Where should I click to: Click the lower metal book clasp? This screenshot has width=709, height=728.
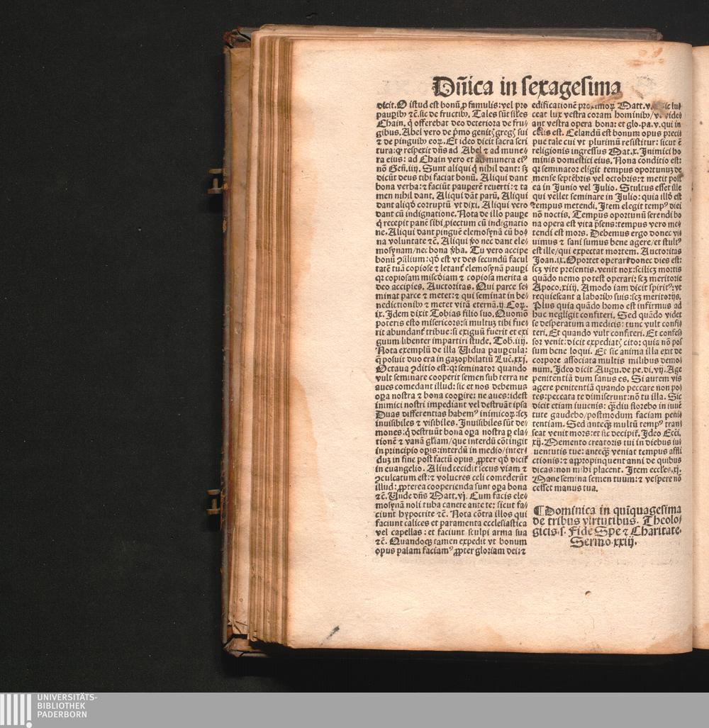[x=213, y=502]
